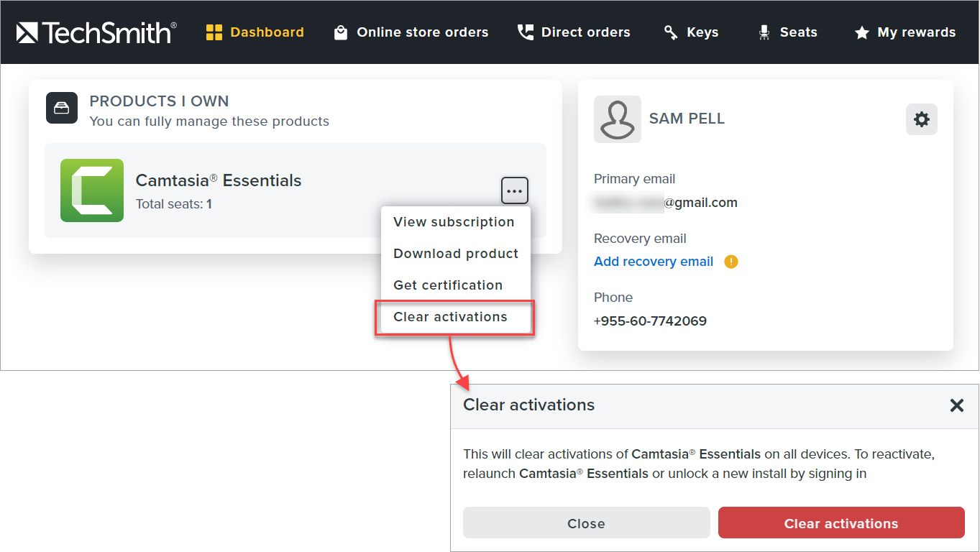Click the TechSmith logo

[96, 32]
